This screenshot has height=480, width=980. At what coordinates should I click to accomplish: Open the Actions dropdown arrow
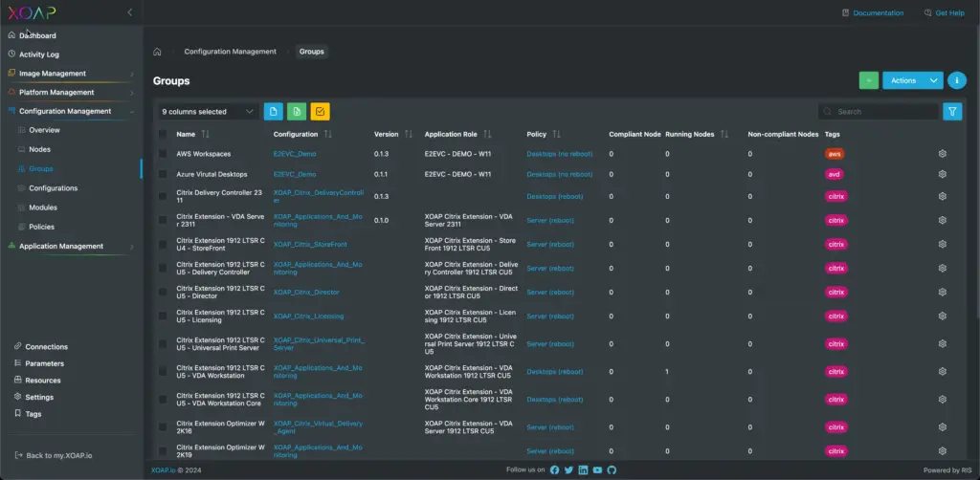pyautogui.click(x=934, y=80)
